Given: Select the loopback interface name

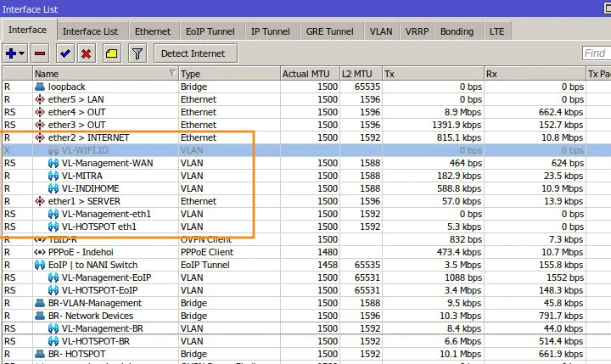Looking at the screenshot, I should click(x=67, y=87).
